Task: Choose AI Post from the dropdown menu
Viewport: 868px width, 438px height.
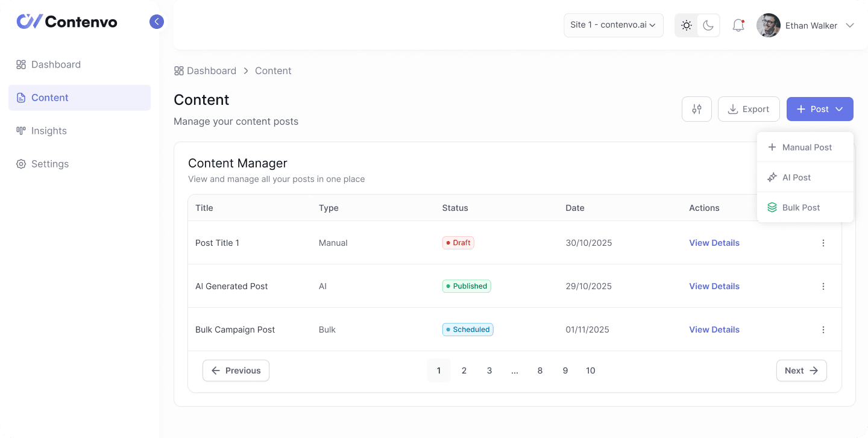Action: (x=796, y=177)
